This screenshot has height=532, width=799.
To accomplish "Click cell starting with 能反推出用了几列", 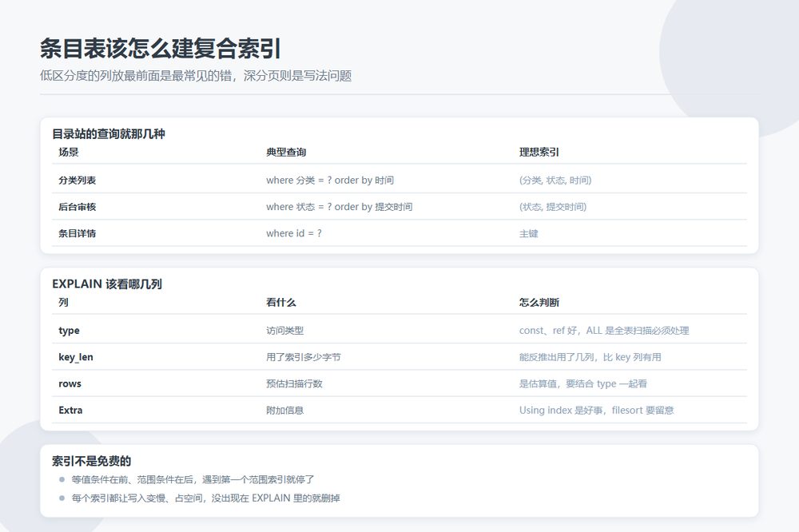I will pos(590,357).
